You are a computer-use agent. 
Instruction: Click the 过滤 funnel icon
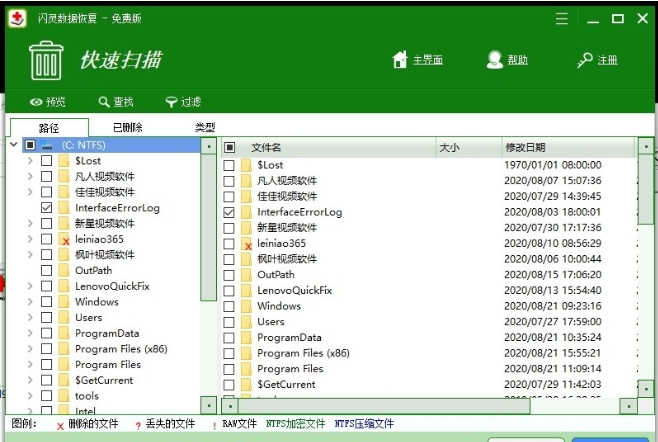coord(171,102)
